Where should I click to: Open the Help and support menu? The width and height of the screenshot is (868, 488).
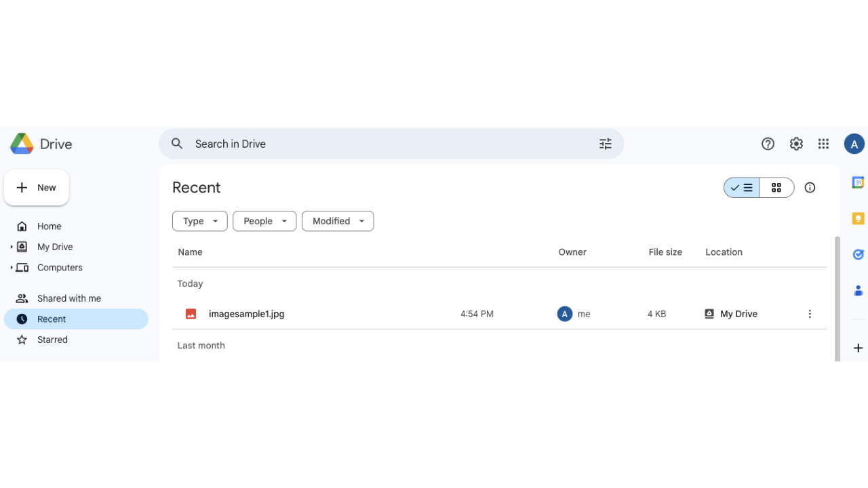pyautogui.click(x=768, y=144)
